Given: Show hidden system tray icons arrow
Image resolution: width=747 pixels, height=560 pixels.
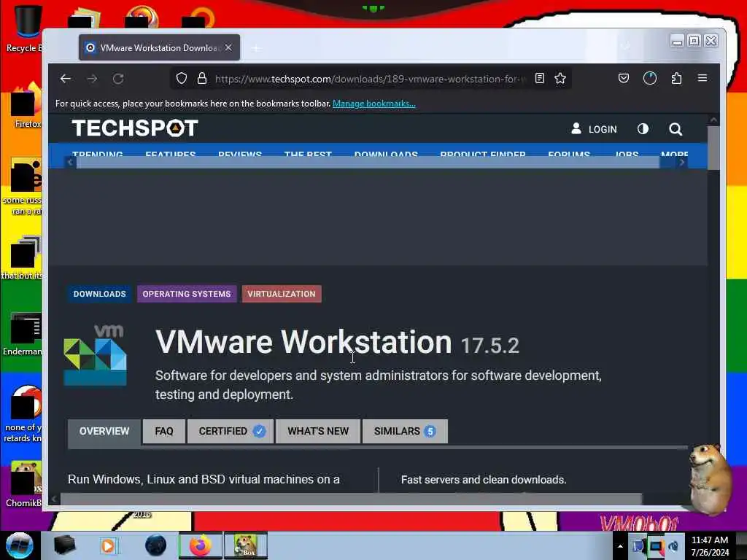Looking at the screenshot, I should tap(620, 546).
